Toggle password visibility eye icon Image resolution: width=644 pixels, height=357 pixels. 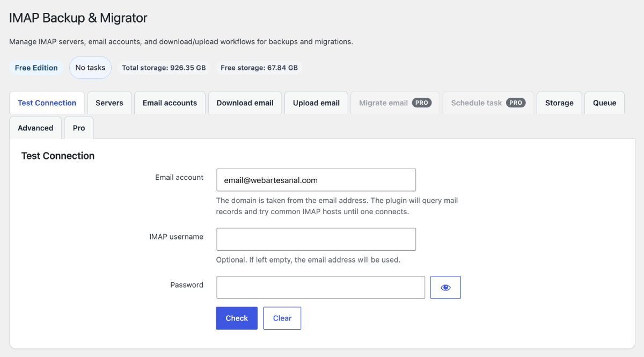tap(445, 287)
